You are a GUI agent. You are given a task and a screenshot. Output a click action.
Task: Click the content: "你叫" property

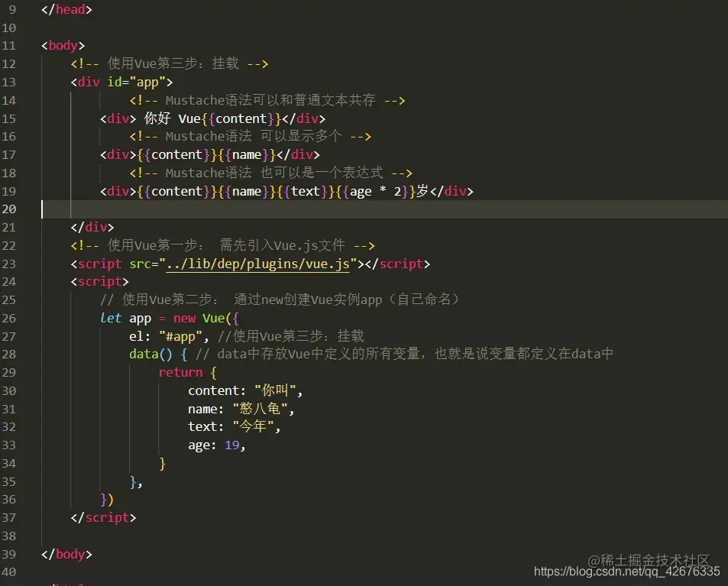[x=245, y=391]
